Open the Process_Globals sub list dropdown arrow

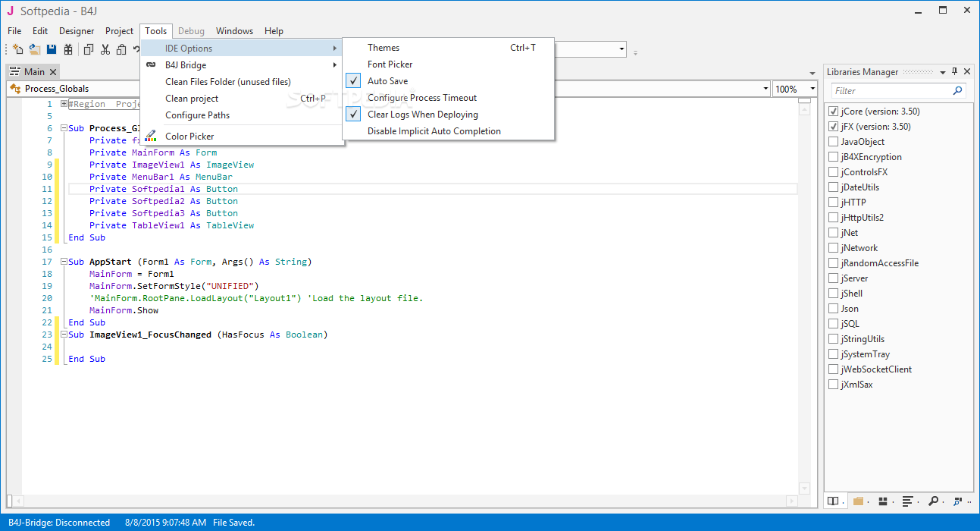coord(766,89)
